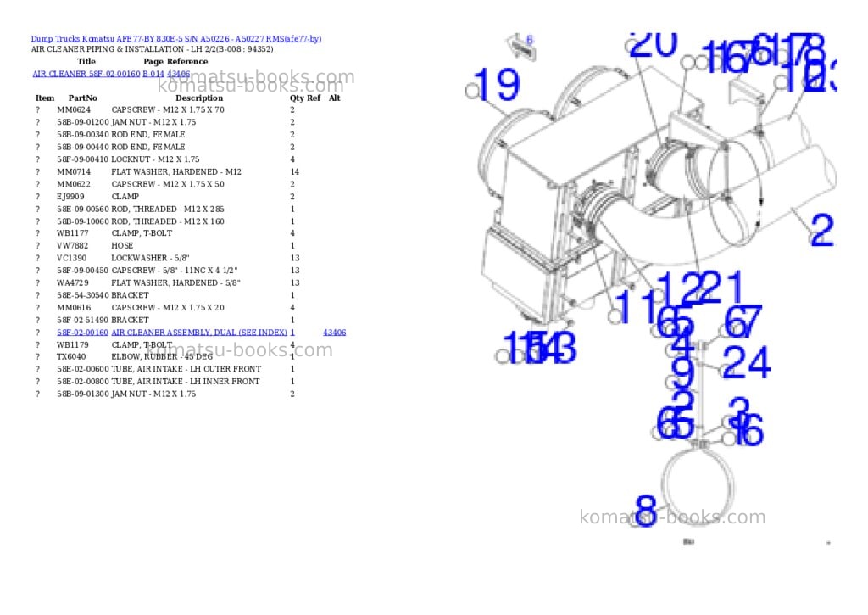Open the AIR CLEANER 58F-02-00160 title link
The width and height of the screenshot is (868, 615).
click(86, 74)
